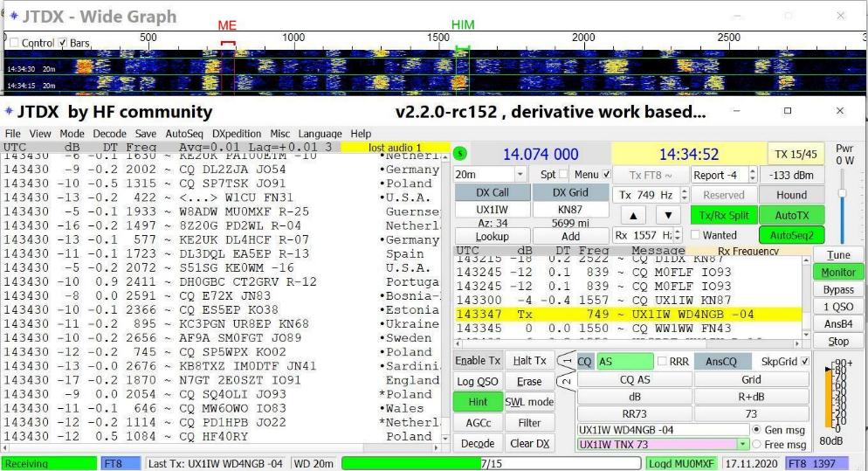Click the DX Grid field KN87
This screenshot has height=471, width=868.
[570, 210]
